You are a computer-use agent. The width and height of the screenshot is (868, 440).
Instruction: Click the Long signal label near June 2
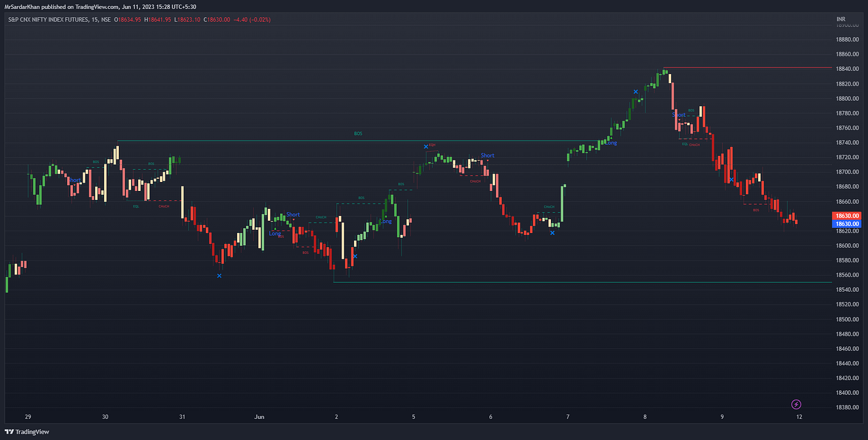tap(385, 221)
